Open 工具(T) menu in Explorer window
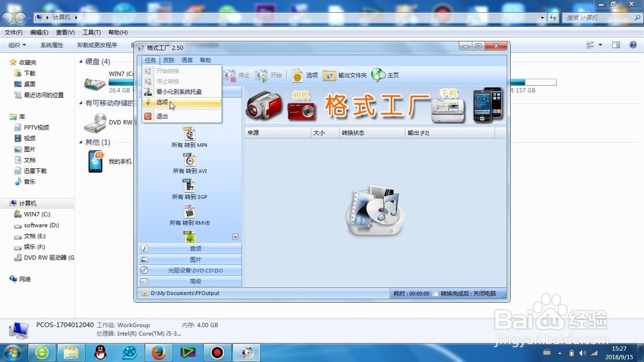This screenshot has width=644, height=362. coord(91,32)
